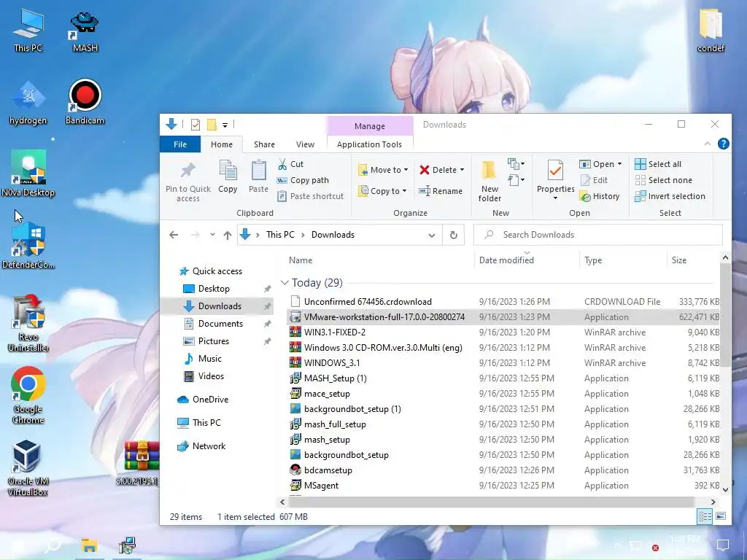Go up to parent folder
747x560 pixels.
[x=228, y=235]
